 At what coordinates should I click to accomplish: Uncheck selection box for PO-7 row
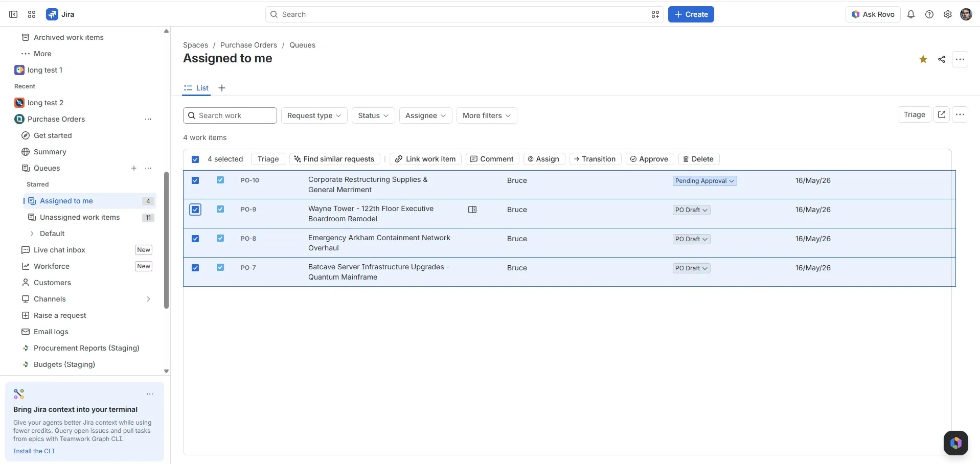[x=195, y=268]
